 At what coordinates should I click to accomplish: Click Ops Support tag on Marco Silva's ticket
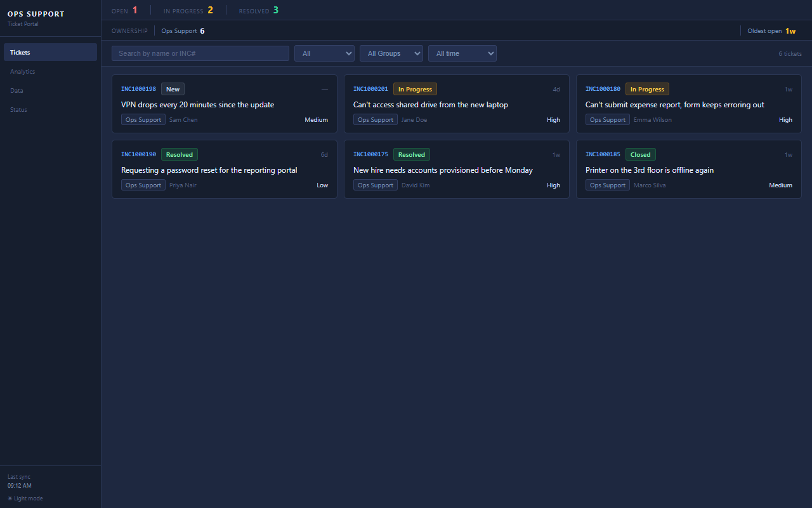[x=608, y=185]
